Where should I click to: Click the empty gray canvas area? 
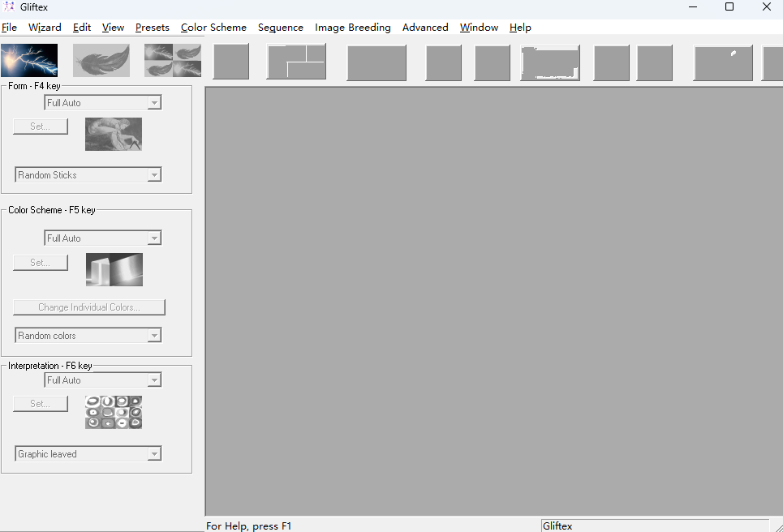[493, 300]
